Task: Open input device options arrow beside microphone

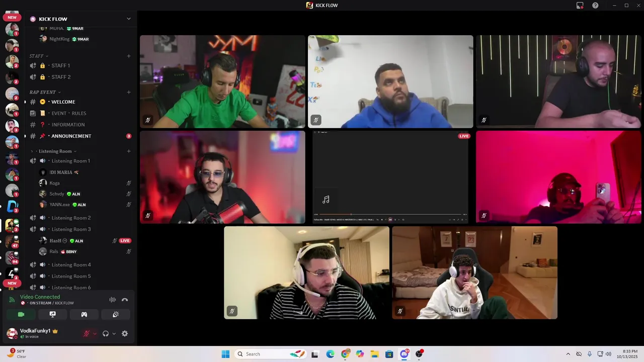Action: (94, 333)
